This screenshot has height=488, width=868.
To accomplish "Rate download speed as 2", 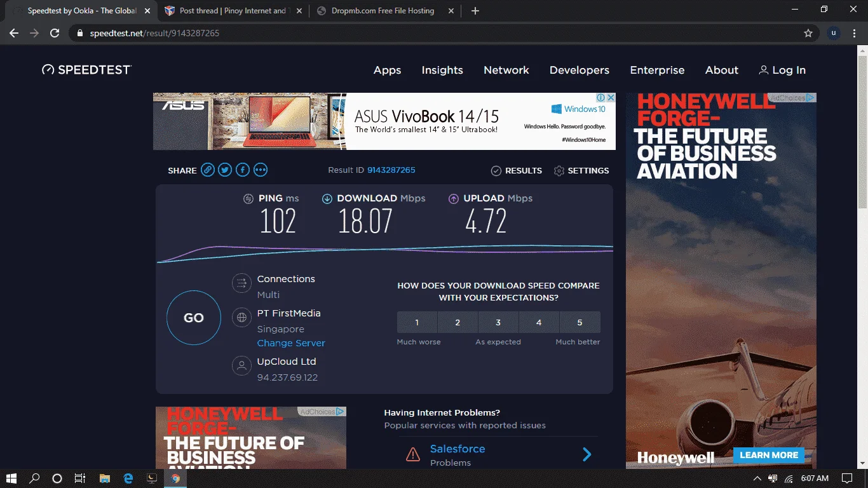I will pyautogui.click(x=458, y=322).
